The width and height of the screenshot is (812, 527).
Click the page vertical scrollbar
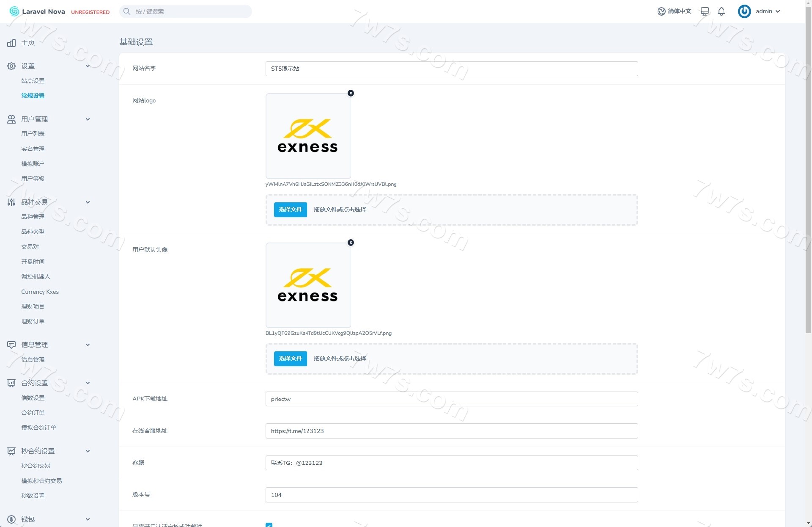[x=808, y=169]
